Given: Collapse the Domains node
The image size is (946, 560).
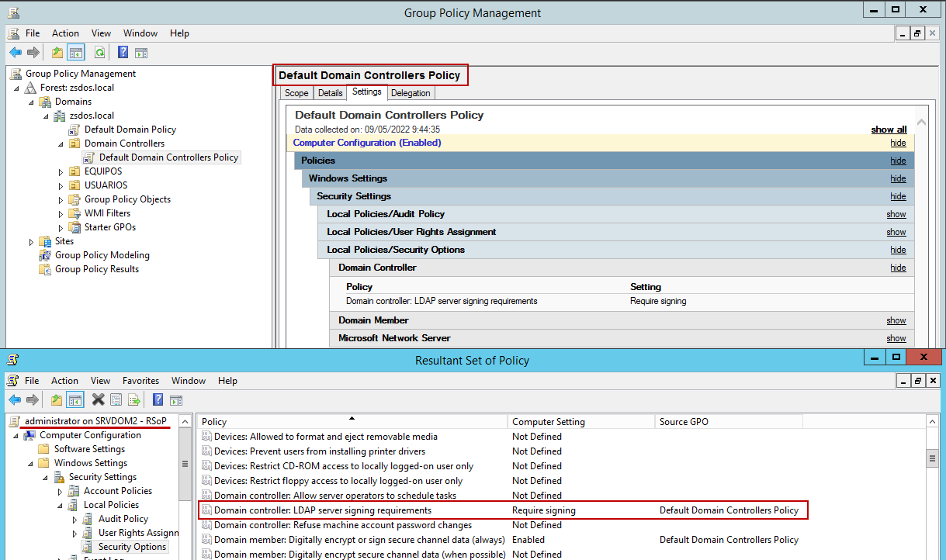Looking at the screenshot, I should click(x=32, y=102).
